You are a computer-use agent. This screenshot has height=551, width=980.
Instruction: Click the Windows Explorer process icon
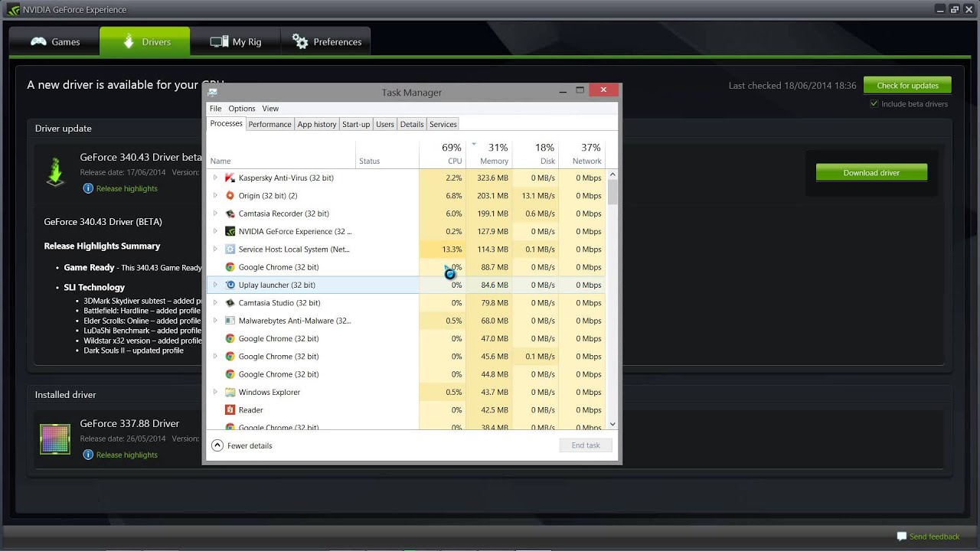point(230,392)
